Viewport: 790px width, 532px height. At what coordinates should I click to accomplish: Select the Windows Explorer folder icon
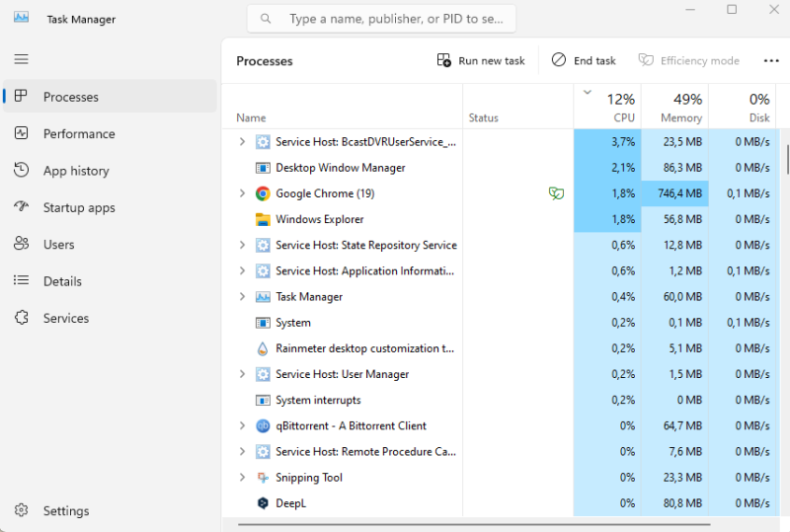(263, 219)
